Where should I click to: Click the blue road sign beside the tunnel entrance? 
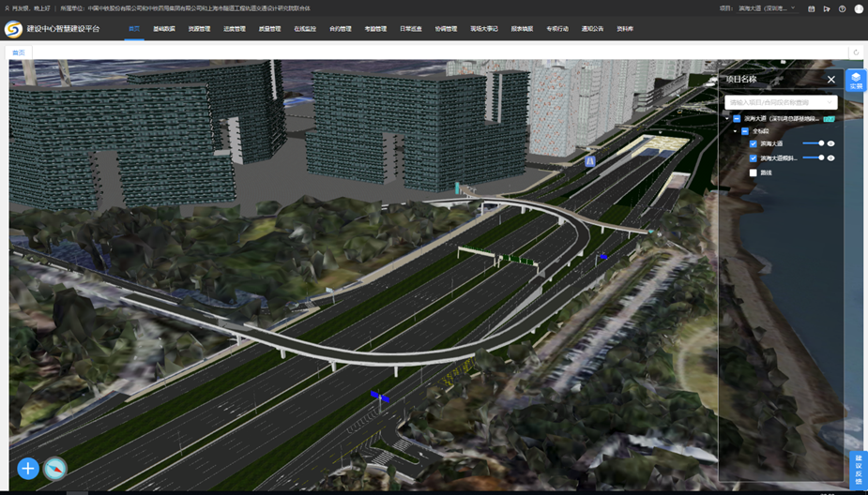[590, 161]
